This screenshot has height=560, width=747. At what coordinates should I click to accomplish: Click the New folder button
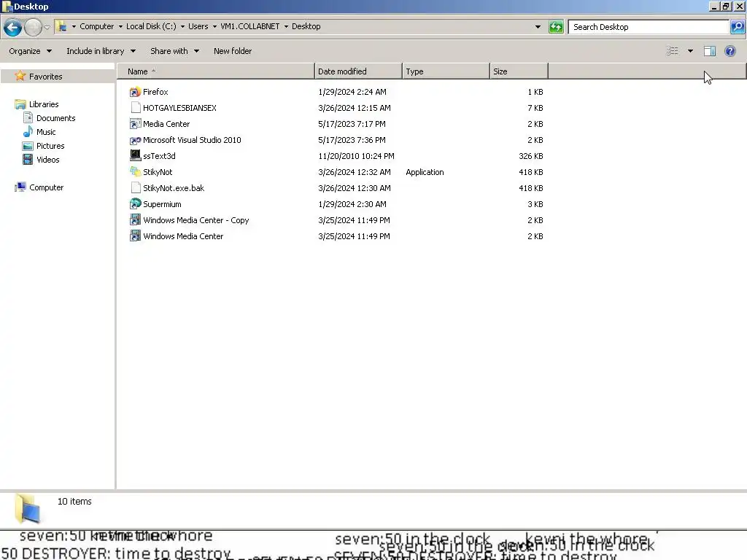233,51
